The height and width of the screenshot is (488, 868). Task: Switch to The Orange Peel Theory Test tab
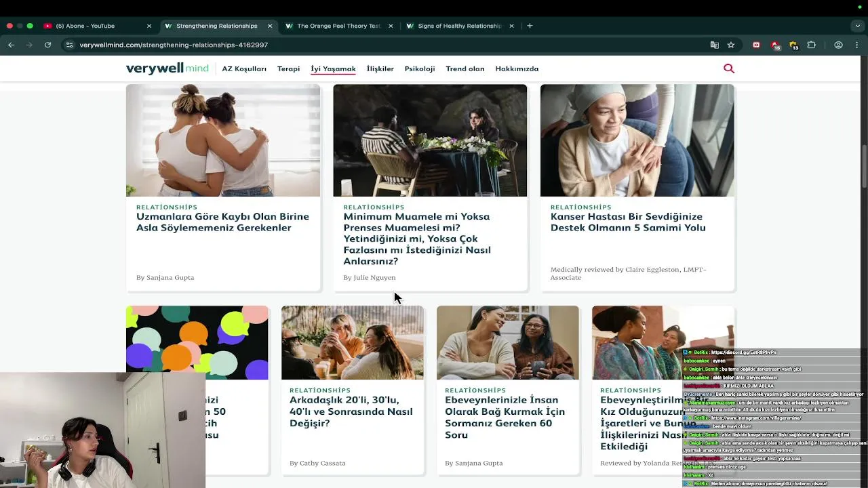(338, 26)
